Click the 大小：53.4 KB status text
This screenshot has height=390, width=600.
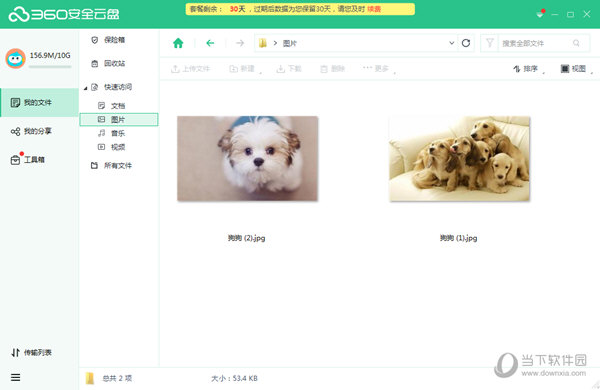click(234, 379)
